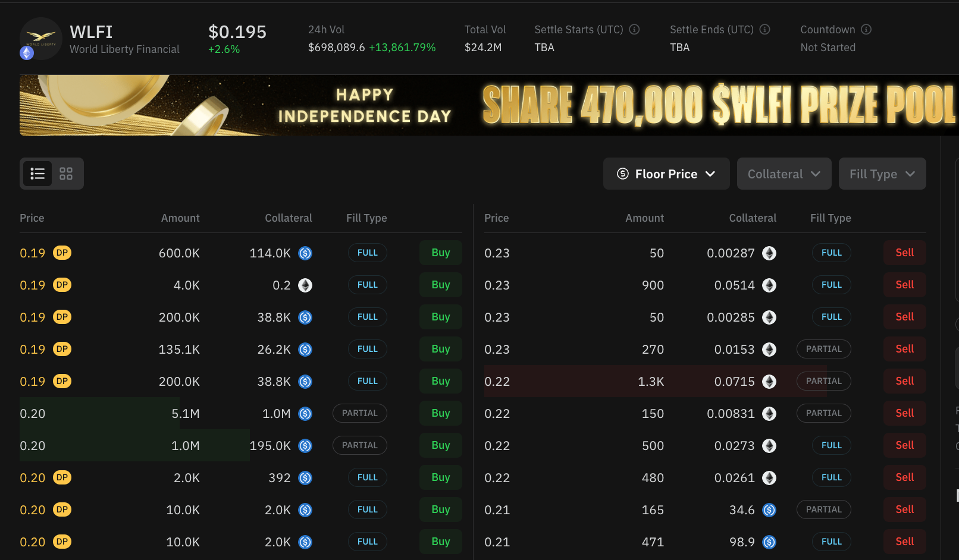Click the Amount header in buy table

coord(180,218)
